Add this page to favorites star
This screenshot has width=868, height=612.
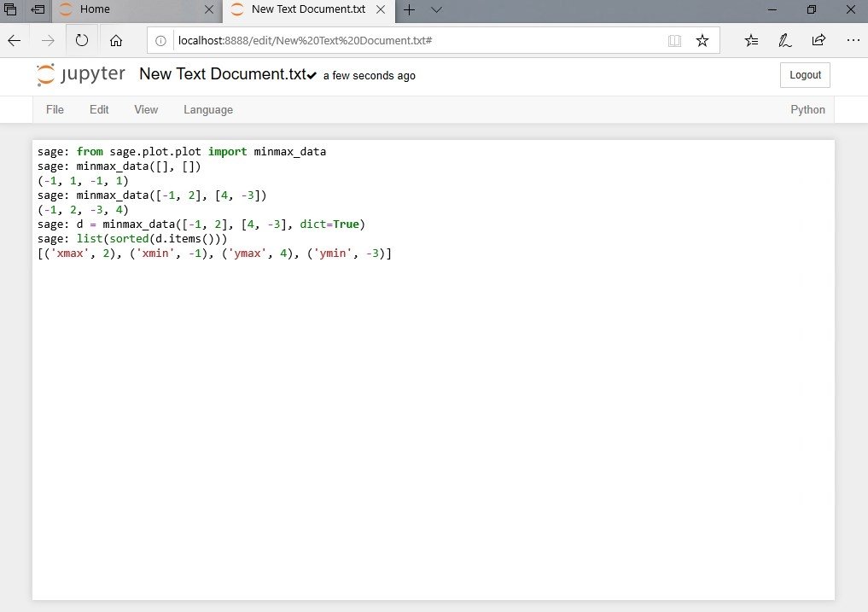point(702,40)
